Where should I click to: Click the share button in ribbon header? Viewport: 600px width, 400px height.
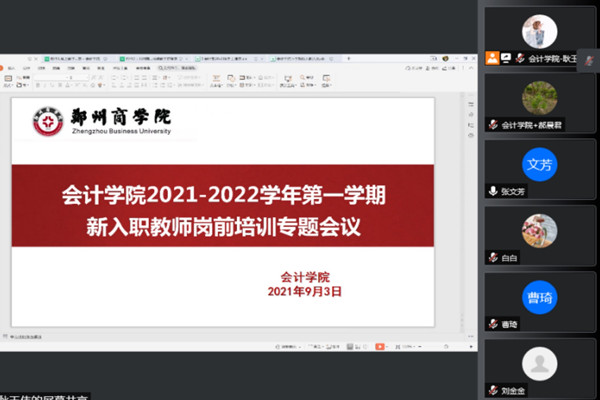point(448,68)
